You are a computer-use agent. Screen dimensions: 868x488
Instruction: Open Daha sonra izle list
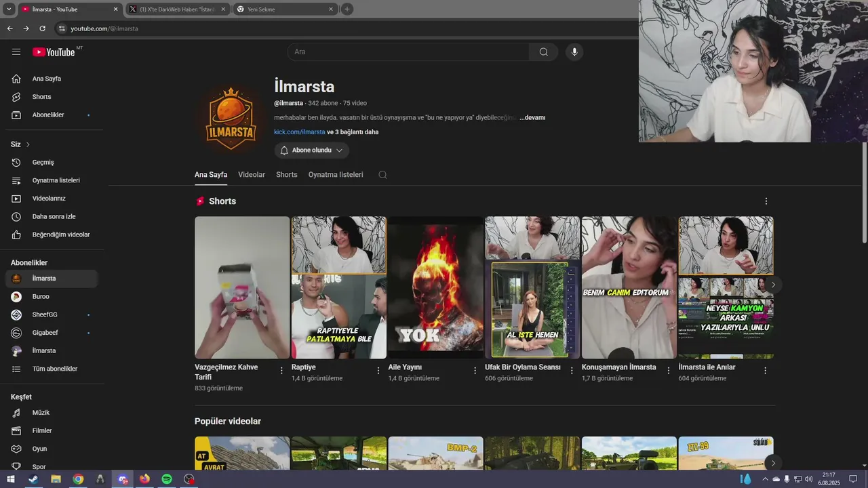(52, 217)
